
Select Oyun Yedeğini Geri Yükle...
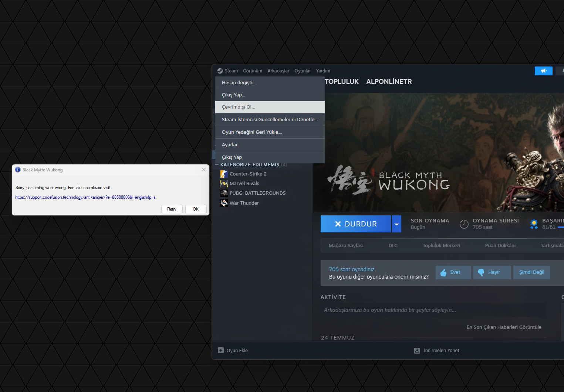(270, 132)
